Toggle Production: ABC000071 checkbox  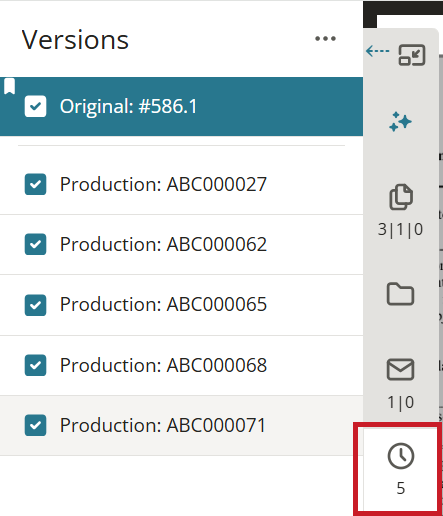35,425
